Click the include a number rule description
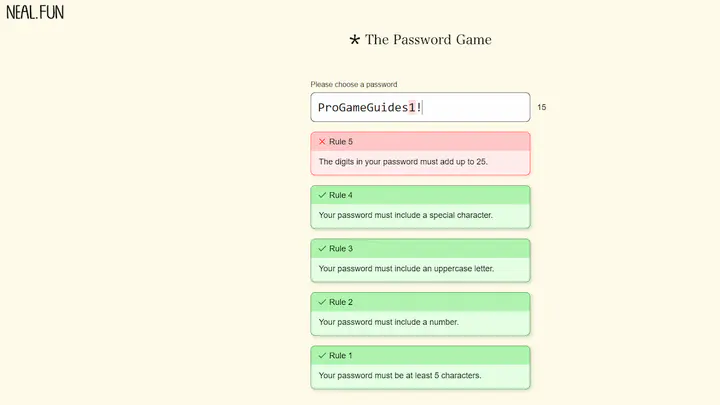Screen dimensions: 720x405 [x=388, y=322]
